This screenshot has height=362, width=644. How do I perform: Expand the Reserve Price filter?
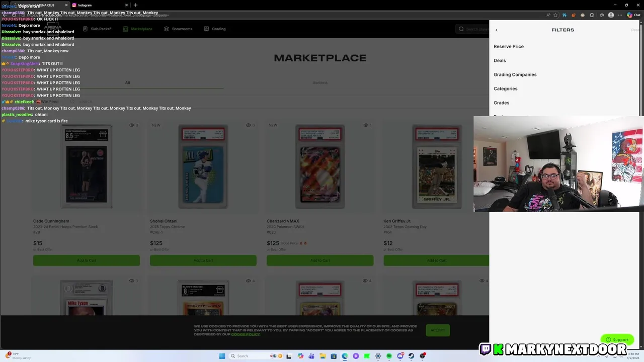[x=509, y=46]
